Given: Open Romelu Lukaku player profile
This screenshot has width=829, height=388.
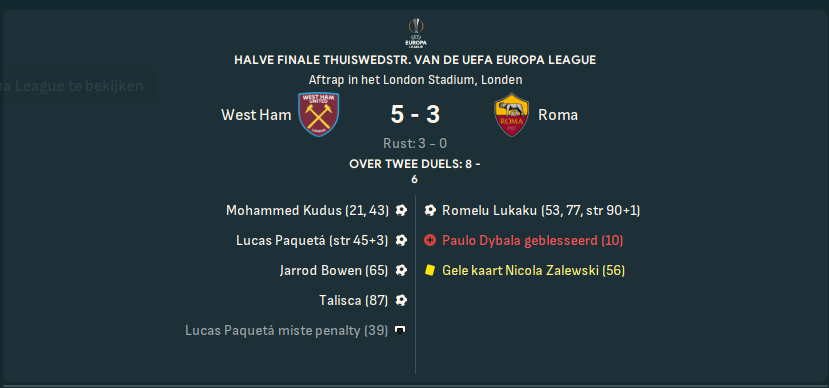Looking at the screenshot, I should 490,210.
